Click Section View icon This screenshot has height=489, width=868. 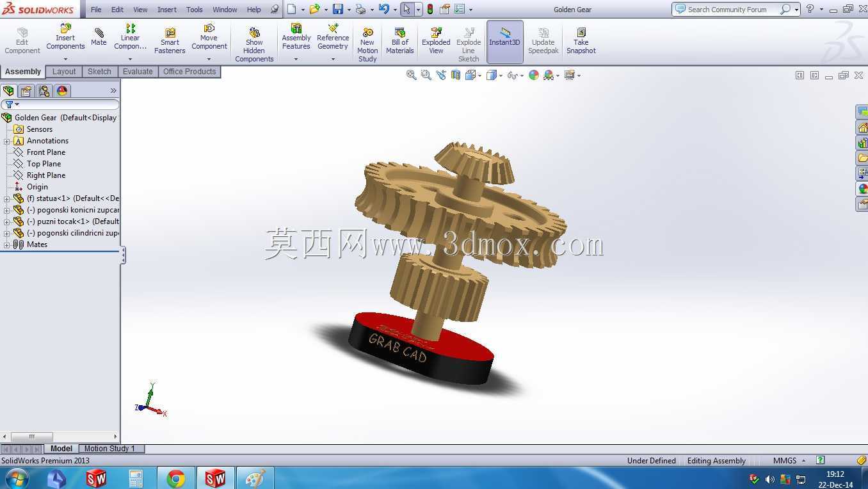[456, 75]
